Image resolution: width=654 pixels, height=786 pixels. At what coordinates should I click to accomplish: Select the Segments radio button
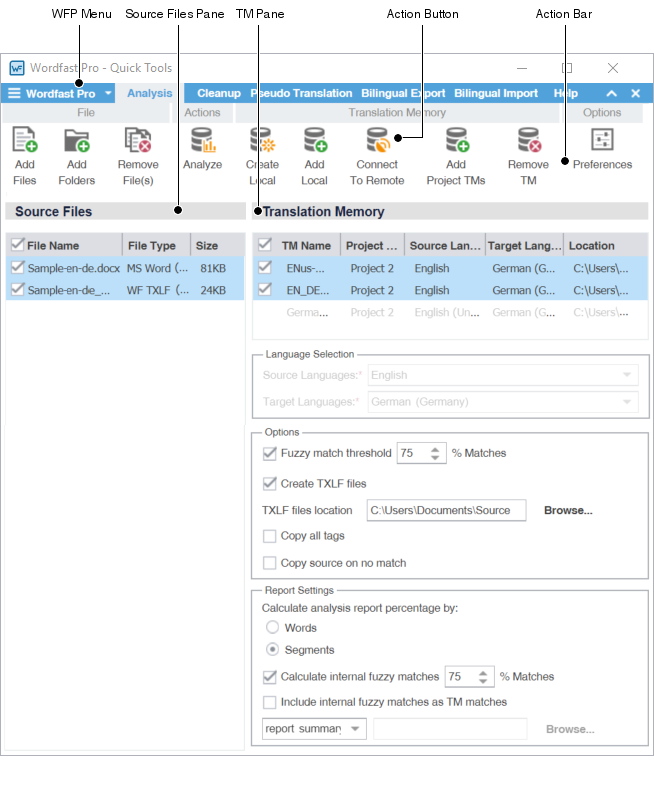coord(273,650)
